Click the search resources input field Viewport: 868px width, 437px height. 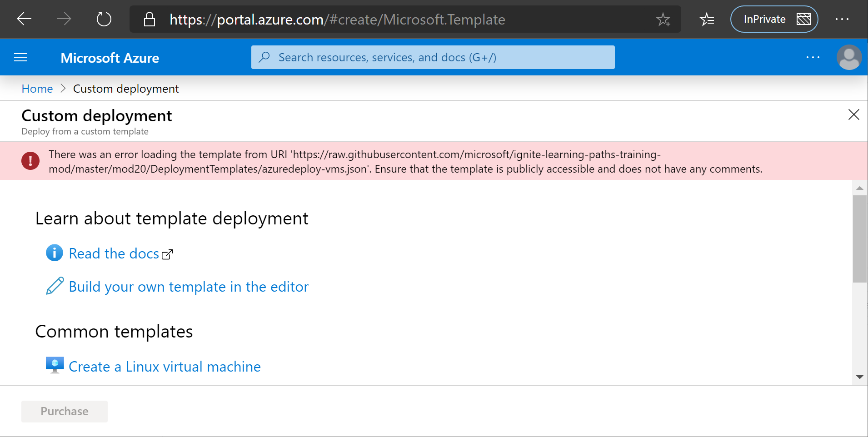[433, 57]
